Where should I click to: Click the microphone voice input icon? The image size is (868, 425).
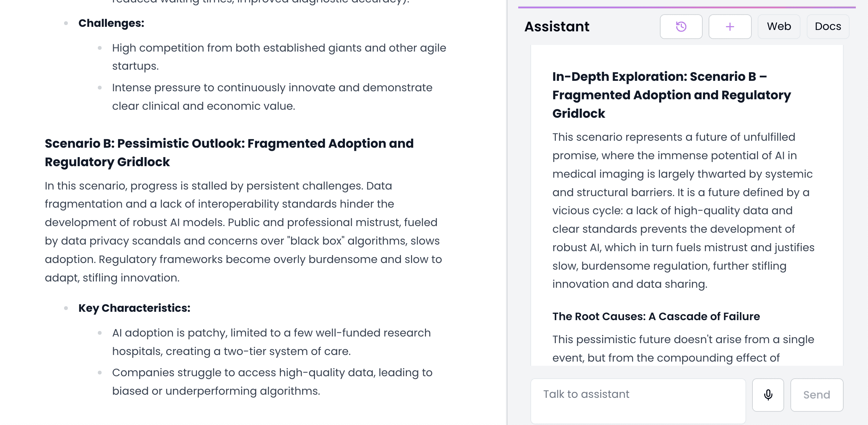point(768,395)
